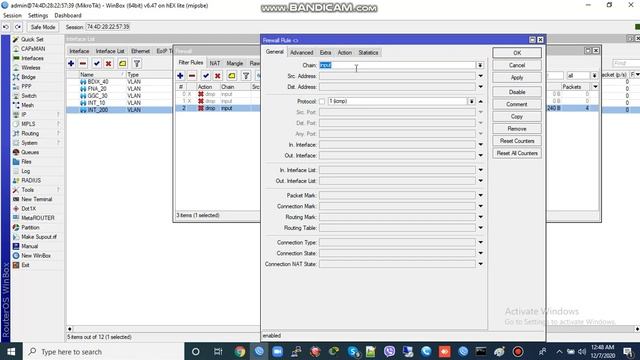Click enable checkmark in Firewall Filter Rules toolbar
This screenshot has width=640, height=360.
click(x=206, y=76)
